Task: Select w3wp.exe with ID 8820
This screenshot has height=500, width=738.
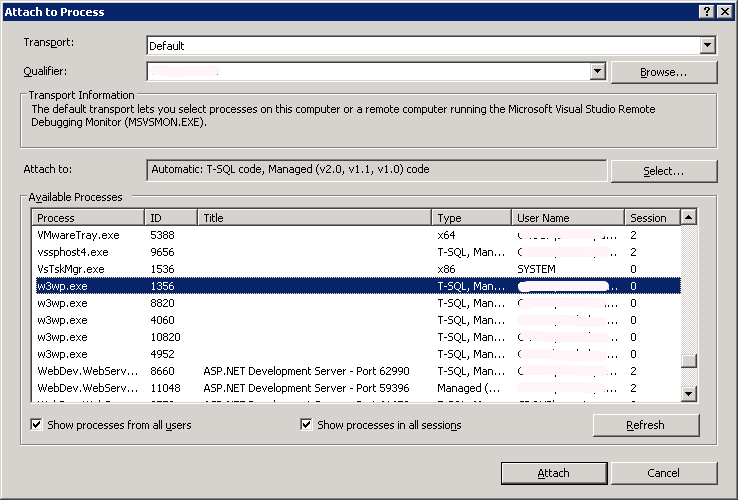Action: pos(358,303)
